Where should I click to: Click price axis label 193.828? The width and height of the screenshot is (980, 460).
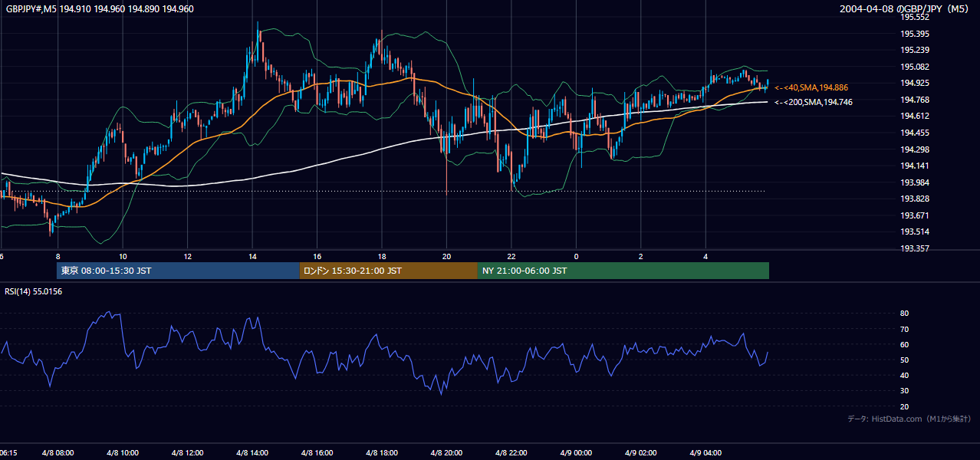click(x=915, y=199)
